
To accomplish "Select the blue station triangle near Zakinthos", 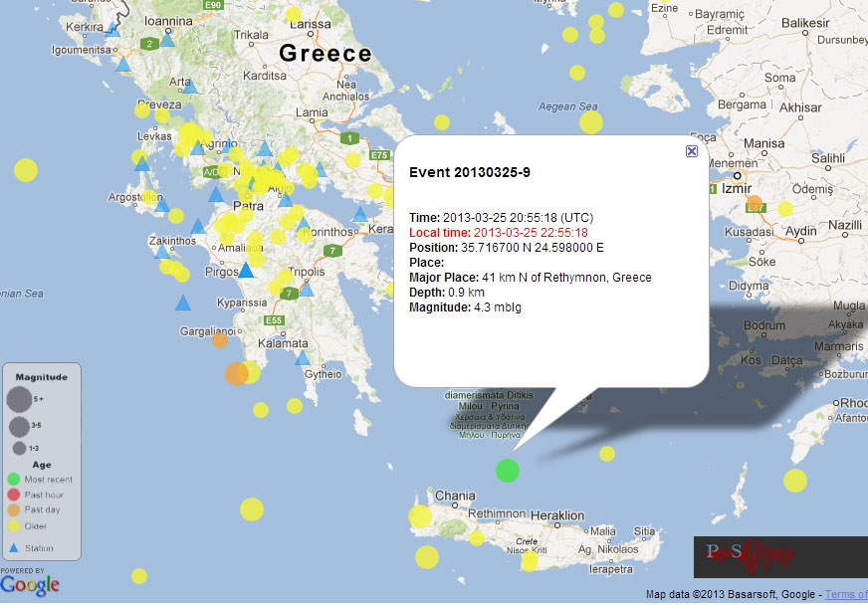I will tap(162, 251).
